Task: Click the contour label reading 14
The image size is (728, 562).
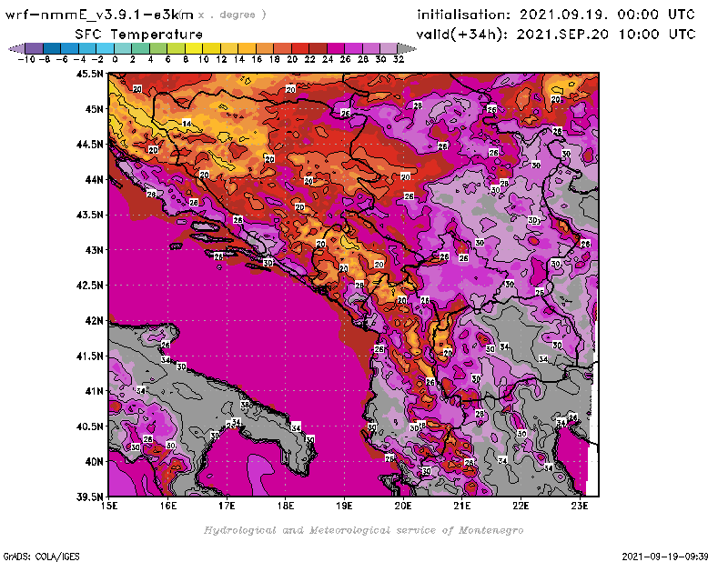Action: click(x=186, y=123)
